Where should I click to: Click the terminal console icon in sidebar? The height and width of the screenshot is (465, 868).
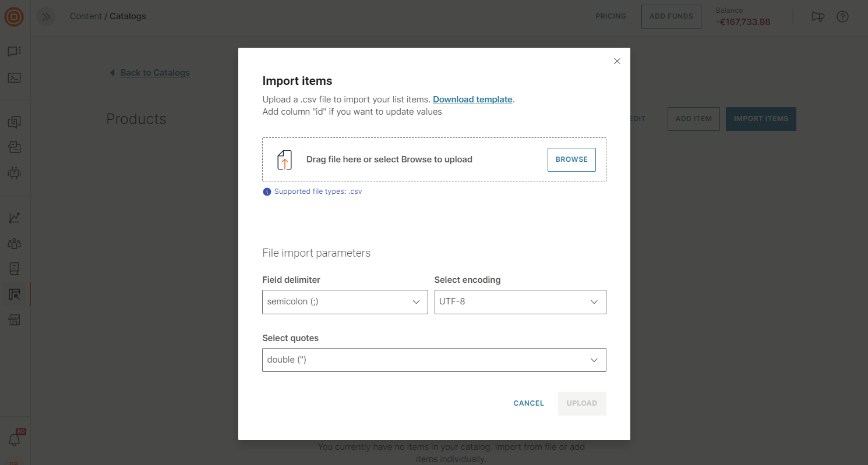tap(15, 77)
